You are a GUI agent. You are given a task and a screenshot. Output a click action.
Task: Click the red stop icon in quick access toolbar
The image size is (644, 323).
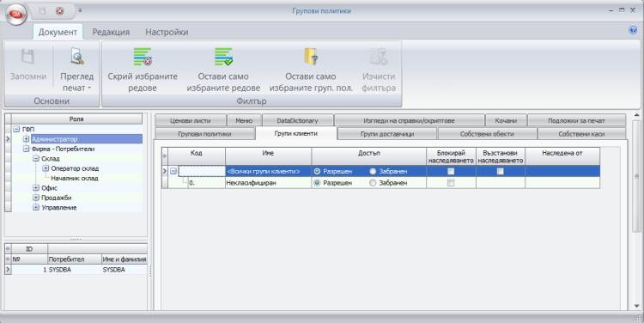pos(59,11)
